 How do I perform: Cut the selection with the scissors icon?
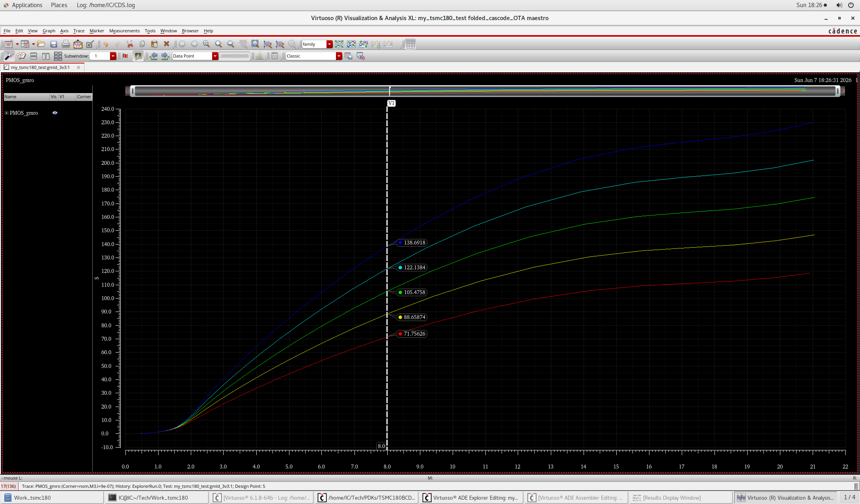130,44
